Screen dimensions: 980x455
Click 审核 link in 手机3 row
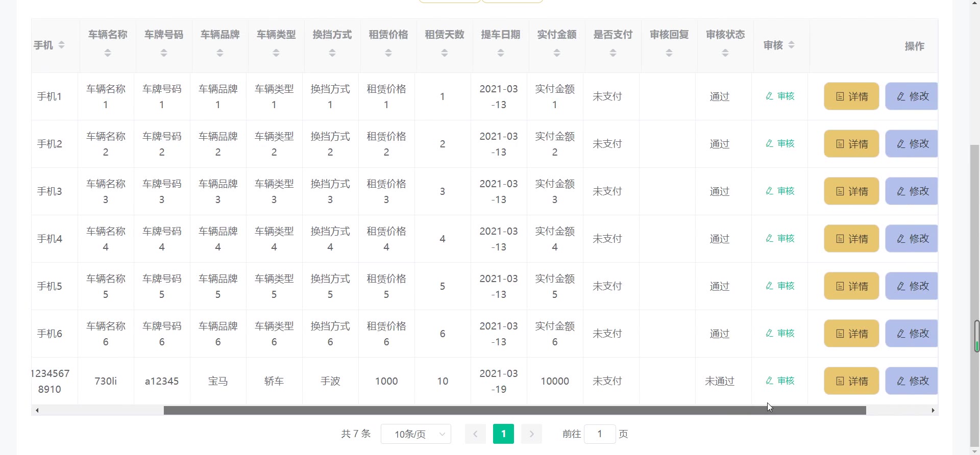(780, 191)
